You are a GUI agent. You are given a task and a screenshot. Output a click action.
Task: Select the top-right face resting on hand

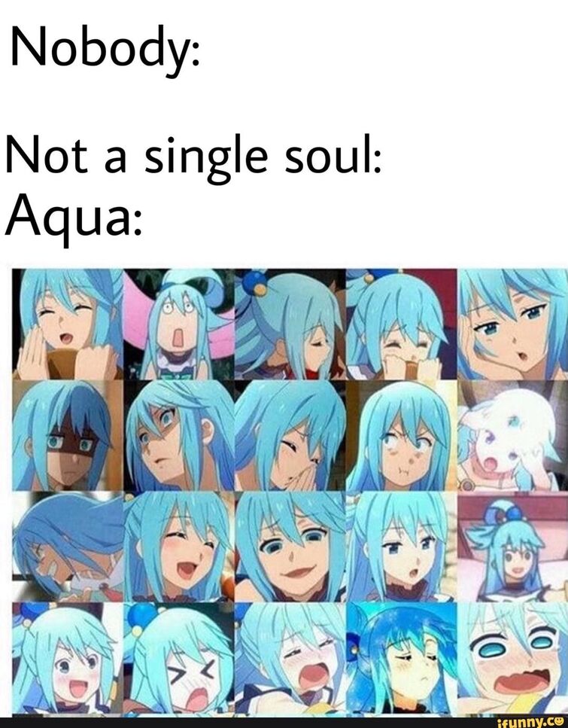(x=512, y=324)
